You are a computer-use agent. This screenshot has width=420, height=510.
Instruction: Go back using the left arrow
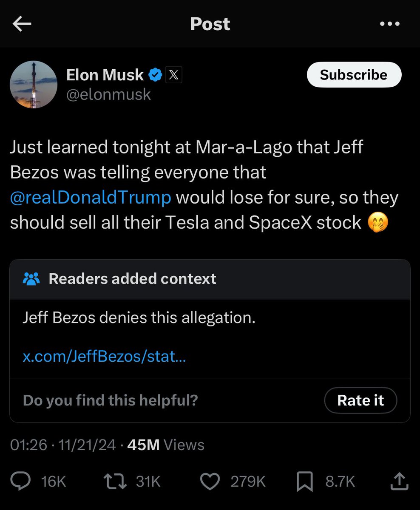pyautogui.click(x=22, y=24)
